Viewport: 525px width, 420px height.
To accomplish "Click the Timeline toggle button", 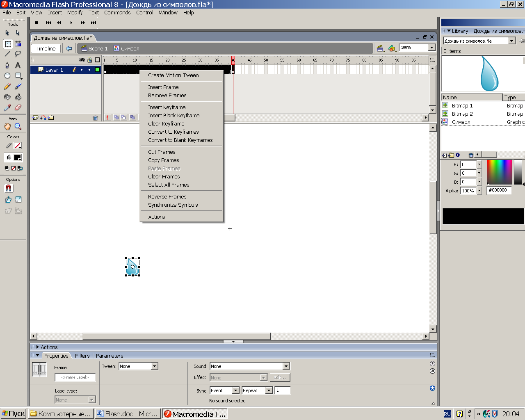I will click(46, 48).
